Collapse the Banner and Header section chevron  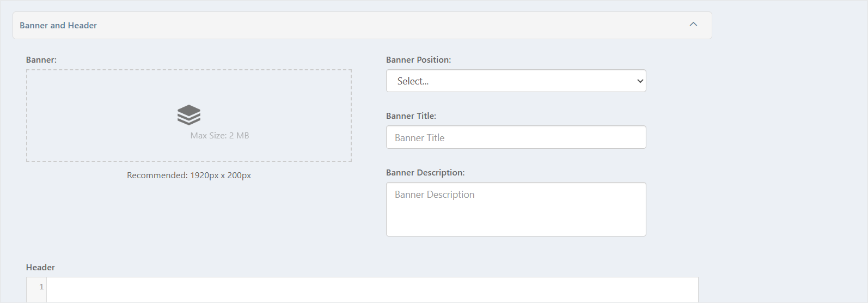pos(693,25)
